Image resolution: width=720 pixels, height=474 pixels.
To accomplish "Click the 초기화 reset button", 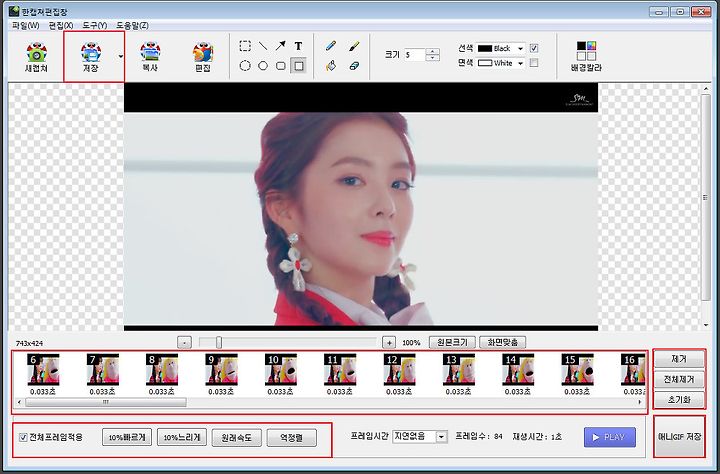I will (x=679, y=400).
